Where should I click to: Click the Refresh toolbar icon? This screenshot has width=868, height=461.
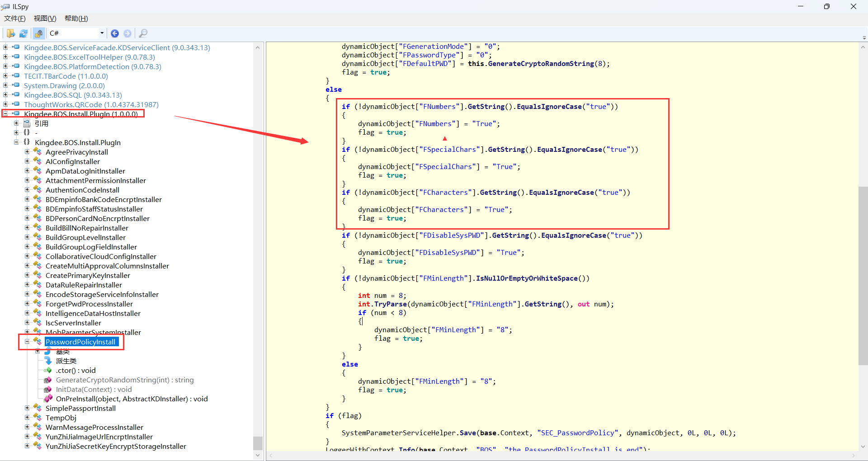[24, 33]
